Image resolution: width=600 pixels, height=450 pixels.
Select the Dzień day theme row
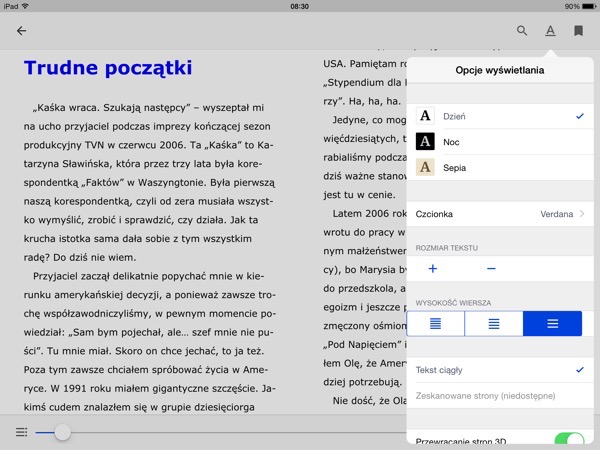[x=500, y=116]
